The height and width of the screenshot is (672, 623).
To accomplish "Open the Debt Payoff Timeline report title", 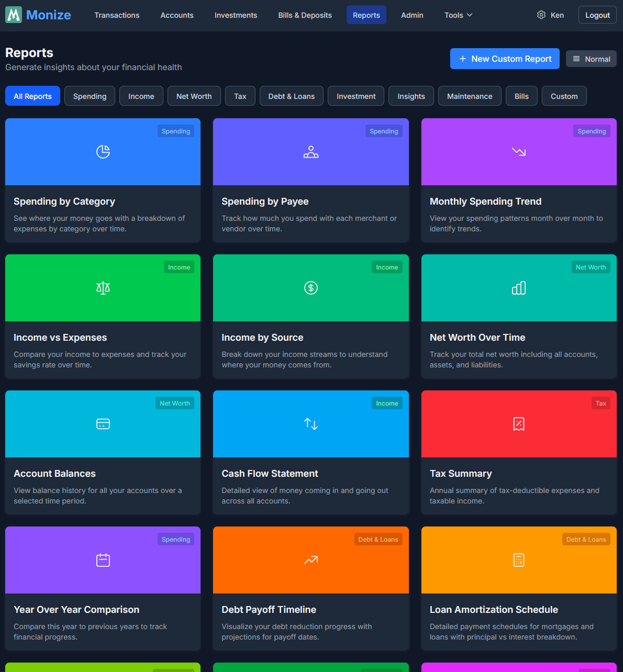I will 269,610.
